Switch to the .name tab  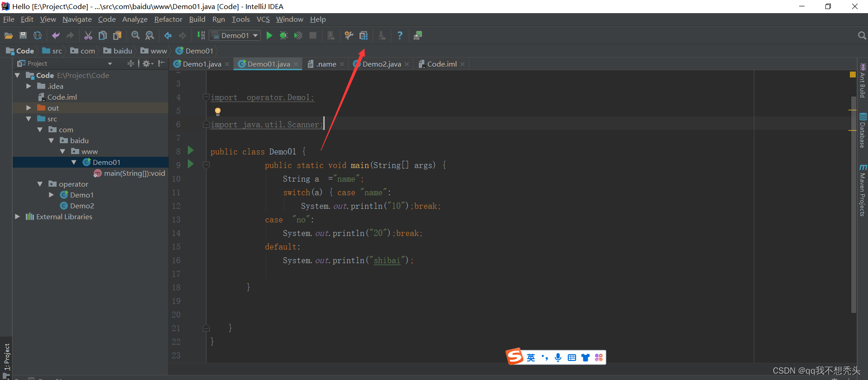pos(326,64)
